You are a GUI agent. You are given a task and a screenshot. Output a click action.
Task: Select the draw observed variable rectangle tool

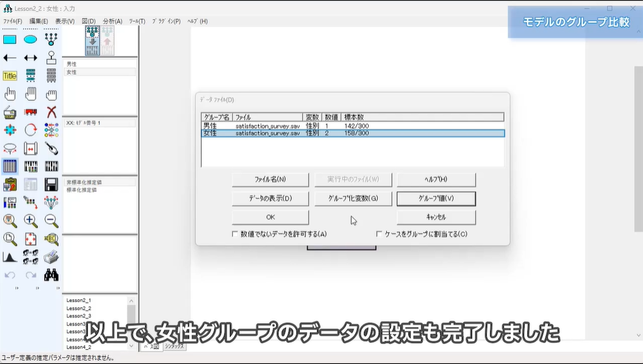click(x=10, y=39)
